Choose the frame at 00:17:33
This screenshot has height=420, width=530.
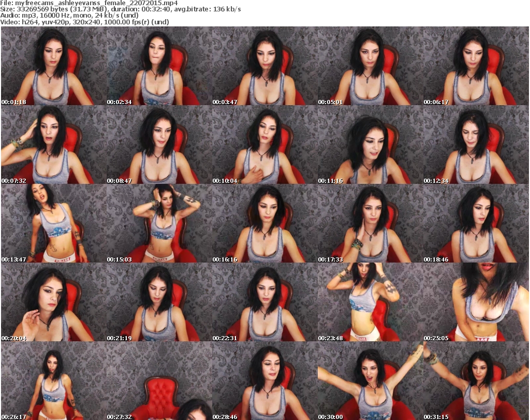click(x=371, y=223)
